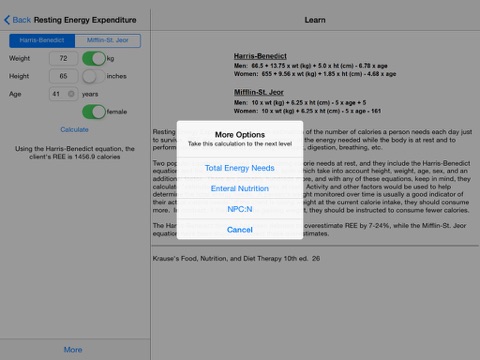Clear the Age field with the x icon
The width and height of the screenshot is (480, 360).
pos(71,94)
